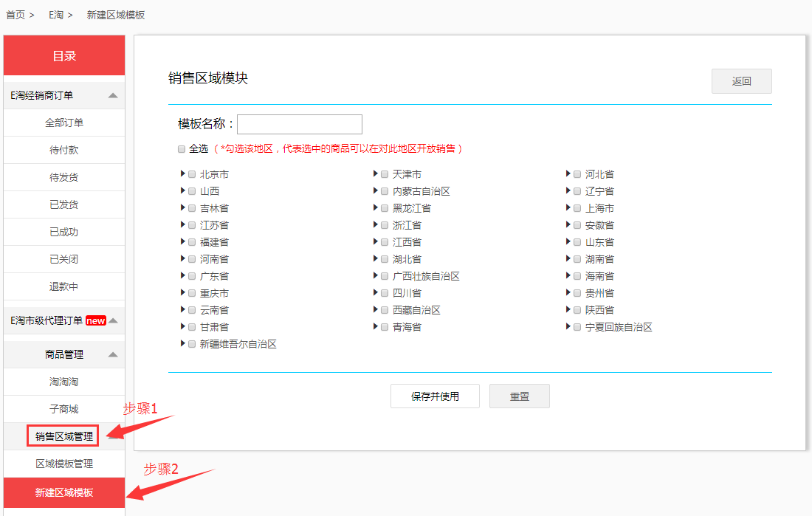
Task: Collapse the E淘市级代理订单 section arrow
Action: 113,320
